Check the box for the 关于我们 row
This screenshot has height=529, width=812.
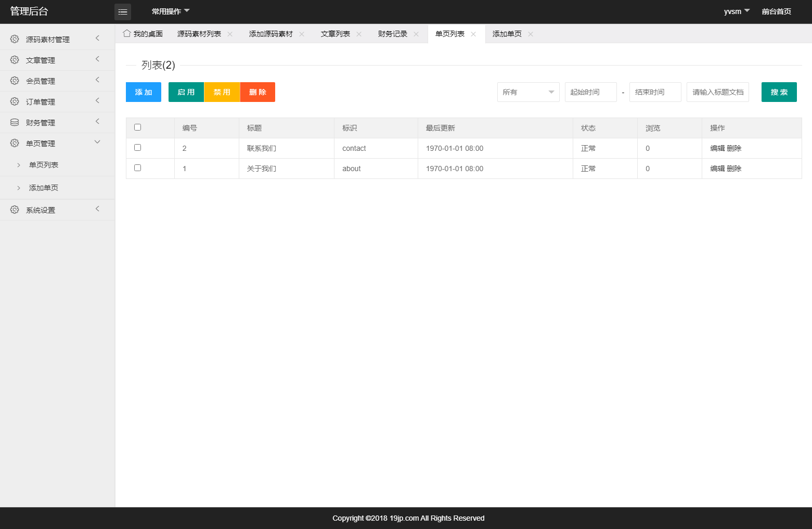click(138, 168)
